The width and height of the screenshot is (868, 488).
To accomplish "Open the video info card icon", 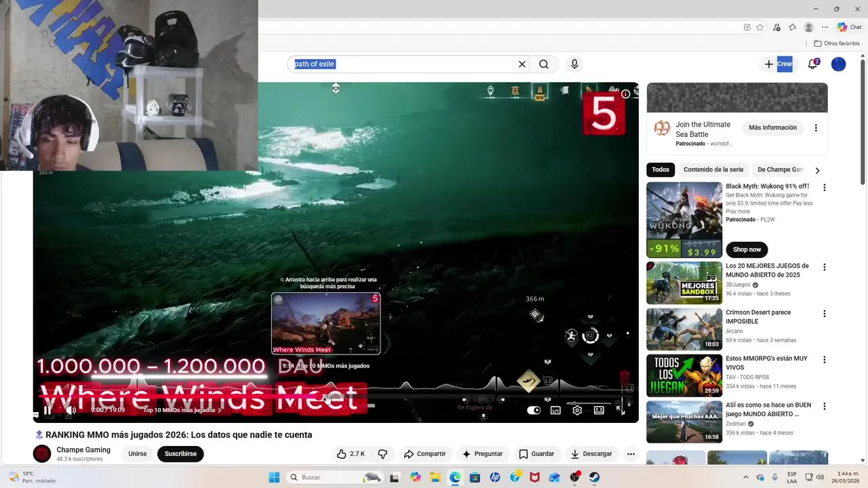I will pos(626,94).
